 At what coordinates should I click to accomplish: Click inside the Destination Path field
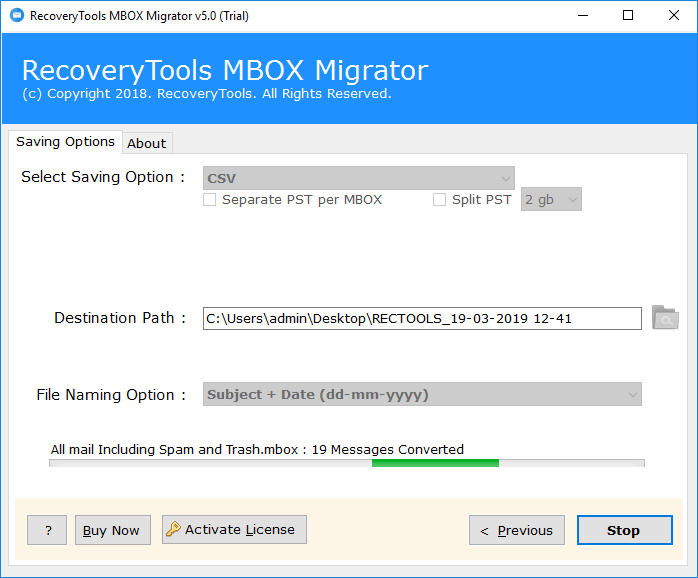pyautogui.click(x=422, y=318)
